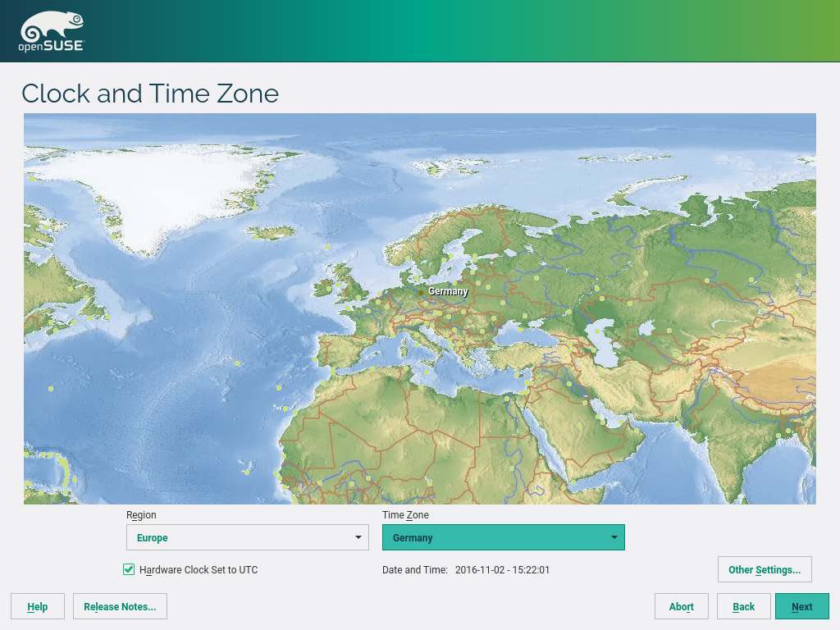
Task: Click the arrow on the Region dropdown
Action: pyautogui.click(x=358, y=537)
